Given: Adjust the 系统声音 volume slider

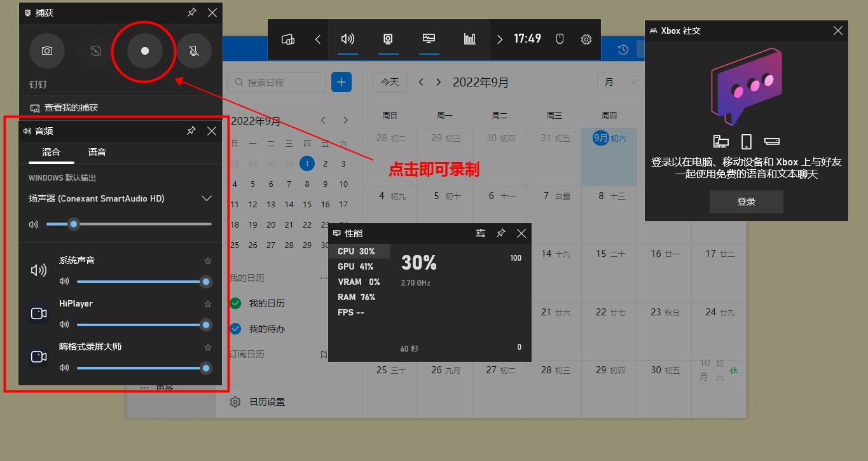Looking at the screenshot, I should coord(144,281).
